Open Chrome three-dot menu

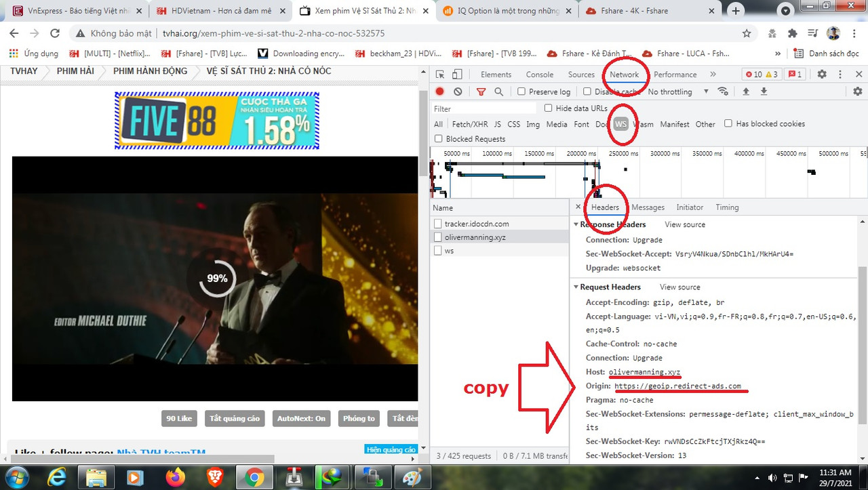854,33
